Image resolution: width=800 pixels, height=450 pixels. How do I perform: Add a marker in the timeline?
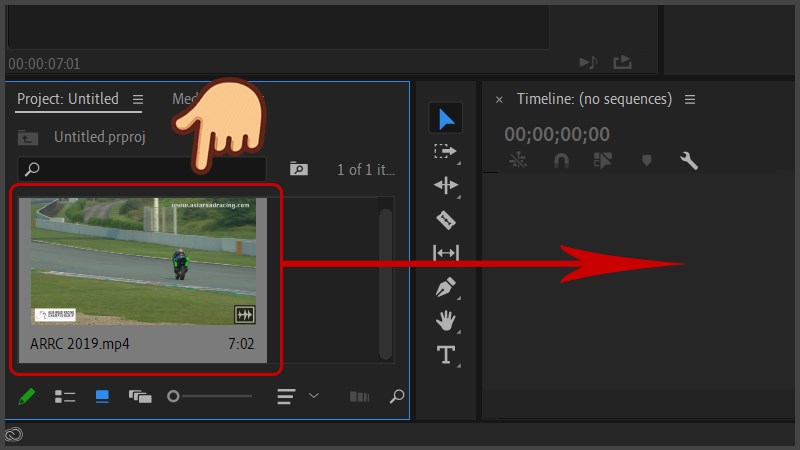(646, 161)
